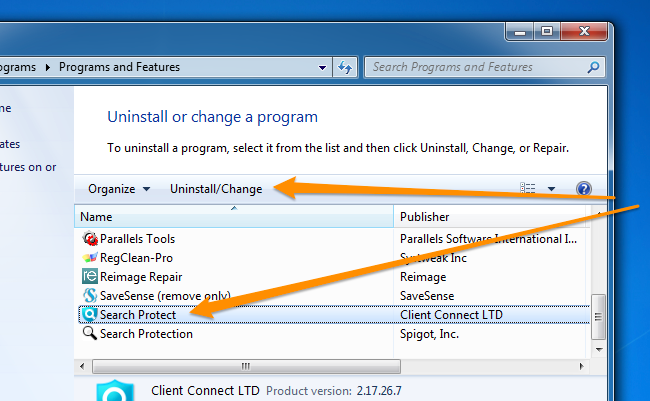The height and width of the screenshot is (401, 650).
Task: Select the SaveSense (remove only) name text
Action: (165, 296)
